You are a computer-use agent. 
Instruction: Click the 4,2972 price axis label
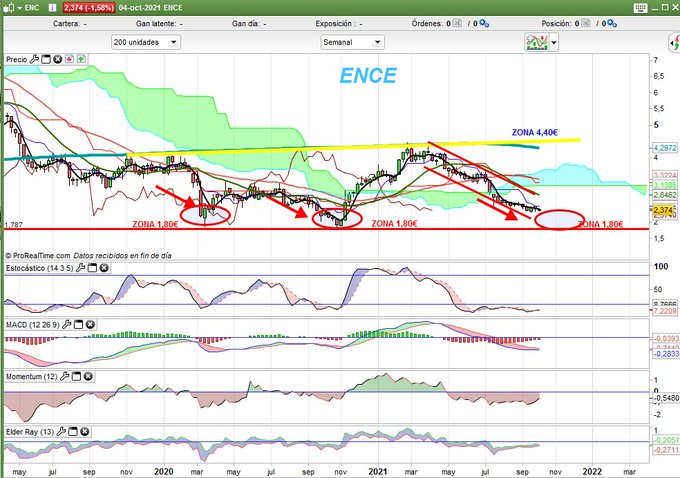coord(665,148)
